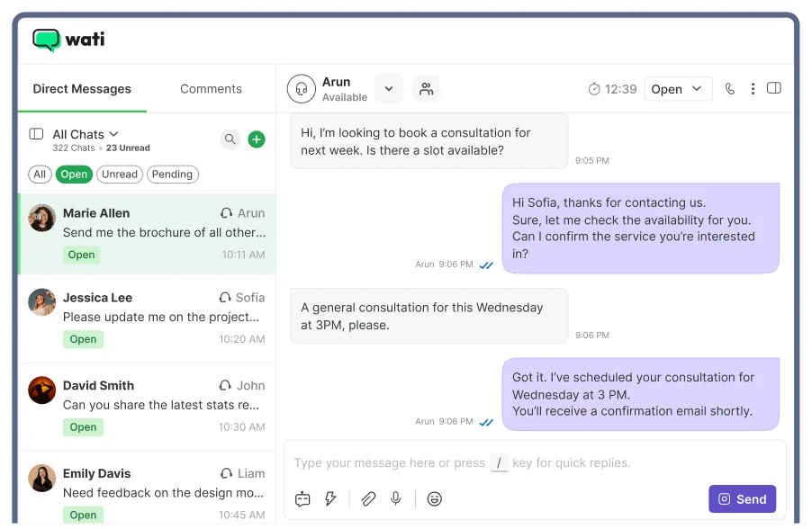Image resolution: width=812 pixels, height=529 pixels.
Task: Attach a file using the paperclip icon
Action: pyautogui.click(x=368, y=498)
